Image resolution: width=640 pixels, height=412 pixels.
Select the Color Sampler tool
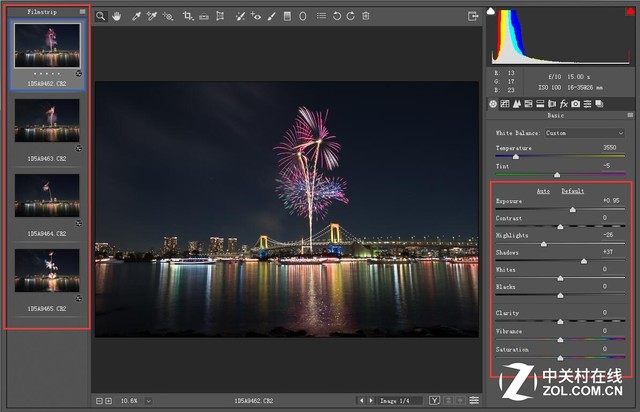point(151,16)
